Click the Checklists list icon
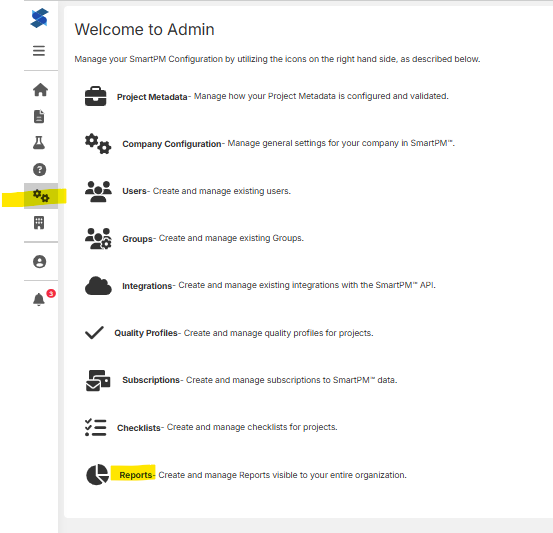 point(96,427)
